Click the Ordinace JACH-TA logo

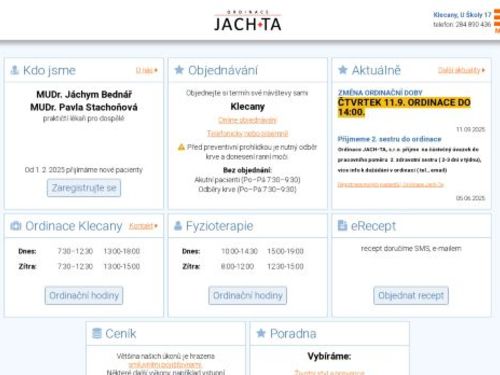248,21
